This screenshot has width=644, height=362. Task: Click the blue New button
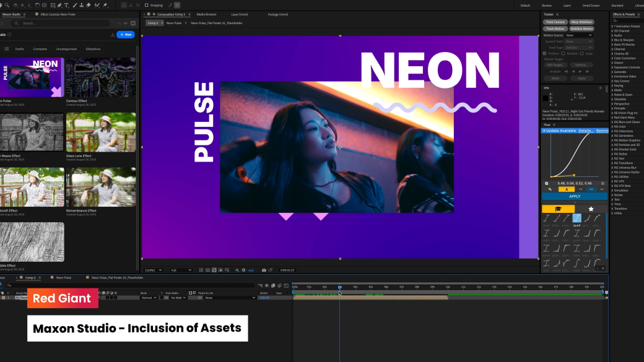pos(126,35)
